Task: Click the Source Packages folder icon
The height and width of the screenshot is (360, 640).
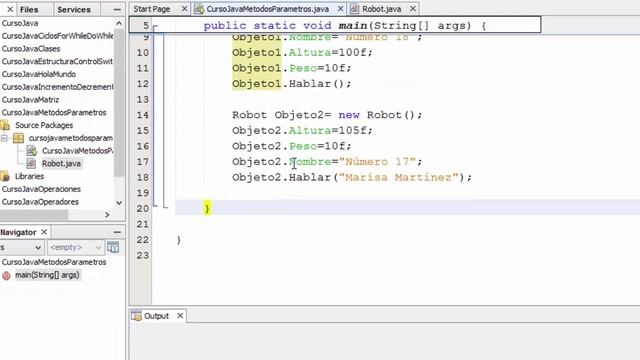Action: click(5, 125)
